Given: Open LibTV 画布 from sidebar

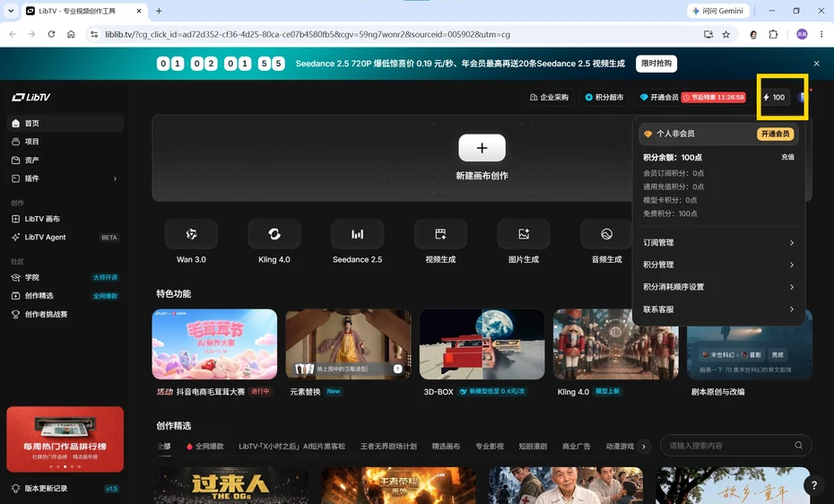Looking at the screenshot, I should tap(65, 219).
